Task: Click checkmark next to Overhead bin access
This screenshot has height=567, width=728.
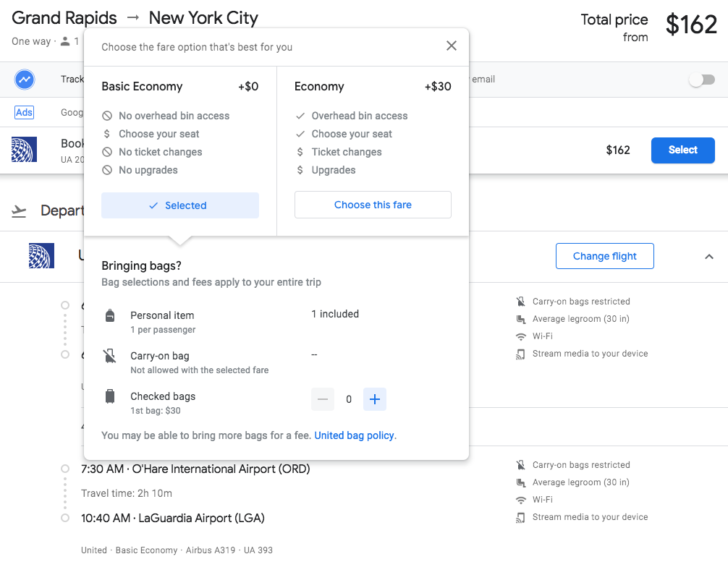Action: (300, 116)
